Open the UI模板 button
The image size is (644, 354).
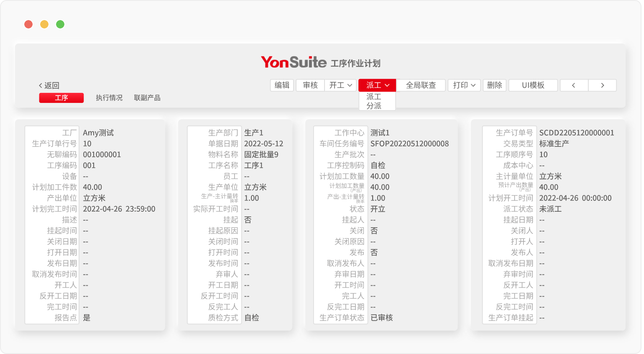pyautogui.click(x=533, y=85)
